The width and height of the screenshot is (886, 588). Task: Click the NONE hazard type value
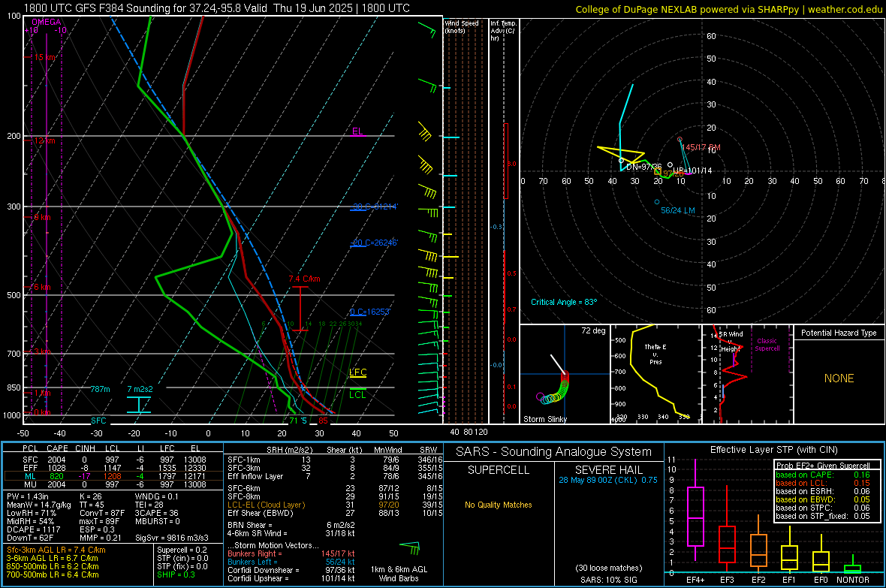tap(839, 378)
